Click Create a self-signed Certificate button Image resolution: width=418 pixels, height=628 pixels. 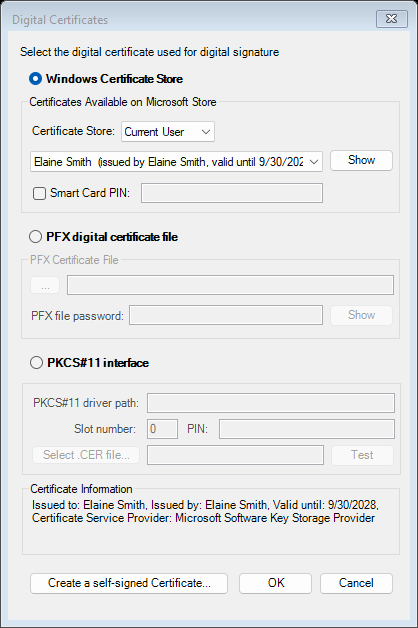129,583
